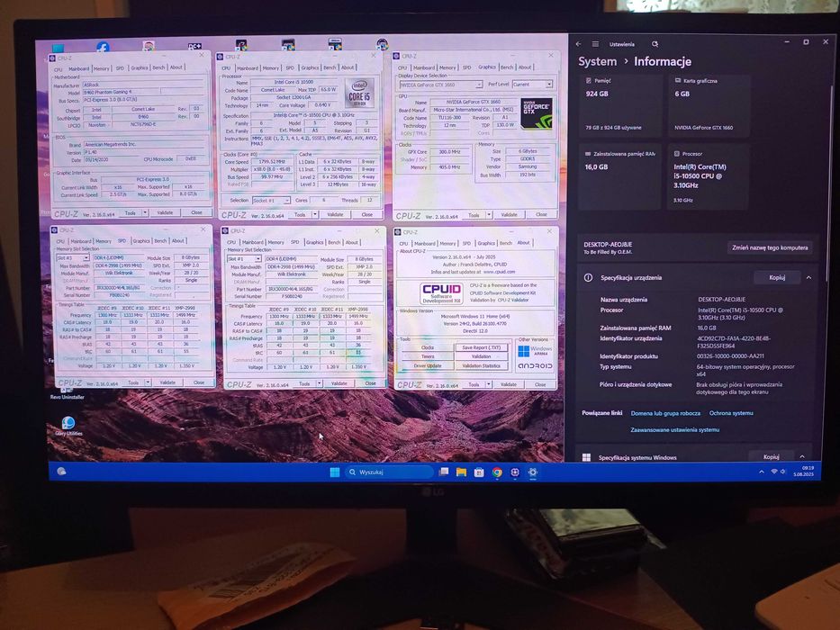Open the Slot #1 memory slot dropdown

click(x=244, y=259)
